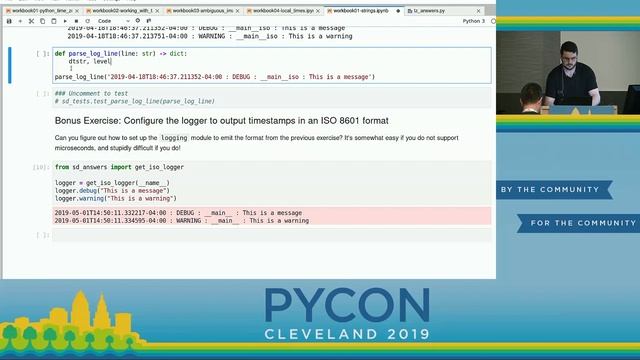Click the logger.debug code line
This screenshot has width=640, height=360.
pos(112,191)
